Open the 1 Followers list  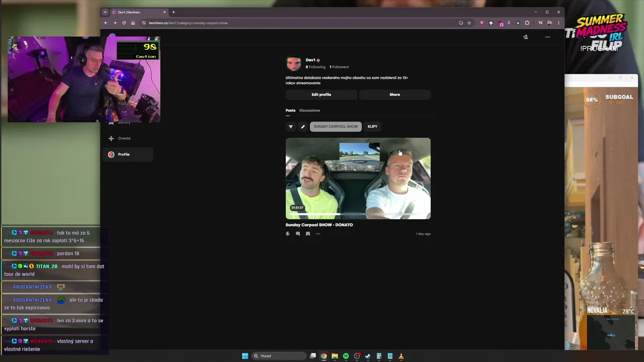339,67
